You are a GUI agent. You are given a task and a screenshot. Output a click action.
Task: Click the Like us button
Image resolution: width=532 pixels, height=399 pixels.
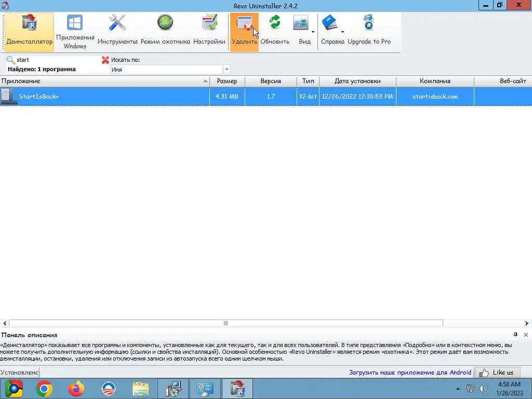[x=498, y=373]
